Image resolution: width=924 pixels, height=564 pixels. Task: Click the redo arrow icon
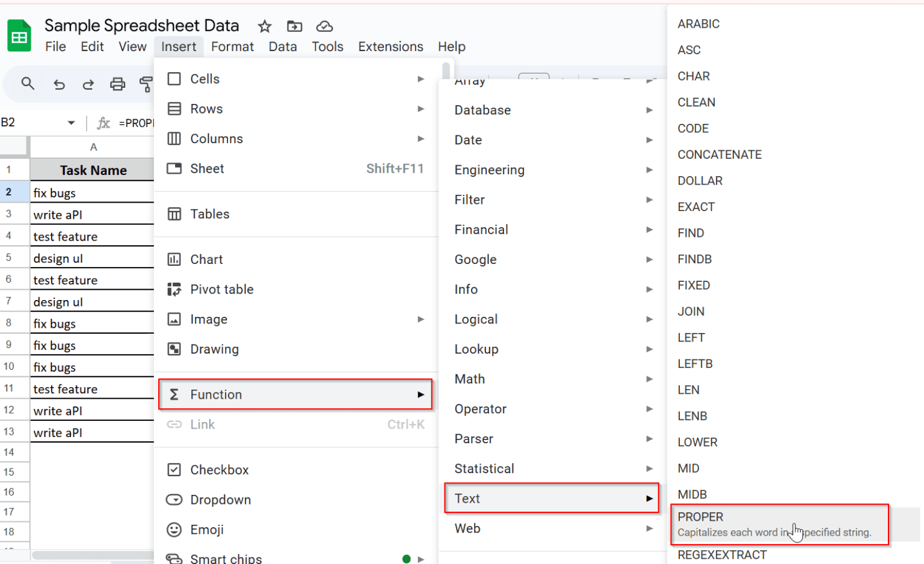click(88, 84)
